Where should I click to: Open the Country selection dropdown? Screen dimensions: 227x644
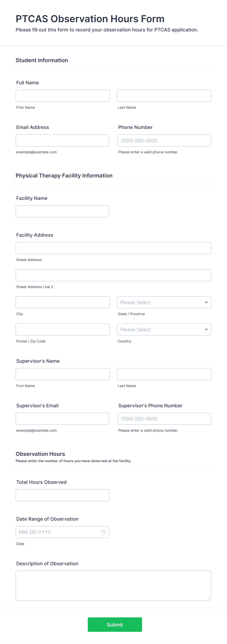point(164,329)
